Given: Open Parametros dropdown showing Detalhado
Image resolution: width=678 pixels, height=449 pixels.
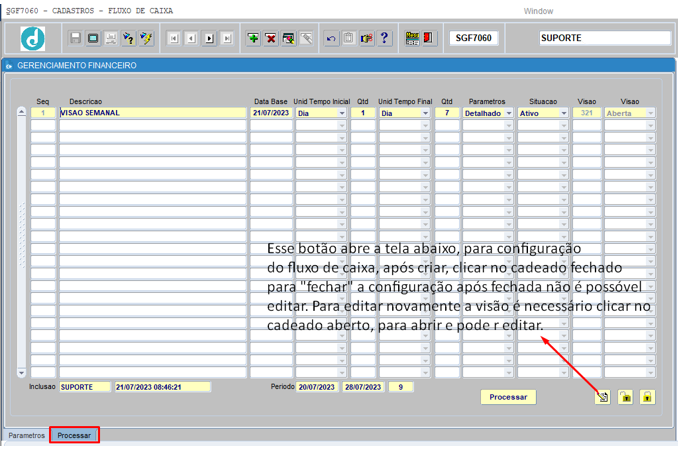Looking at the screenshot, I should pos(509,113).
